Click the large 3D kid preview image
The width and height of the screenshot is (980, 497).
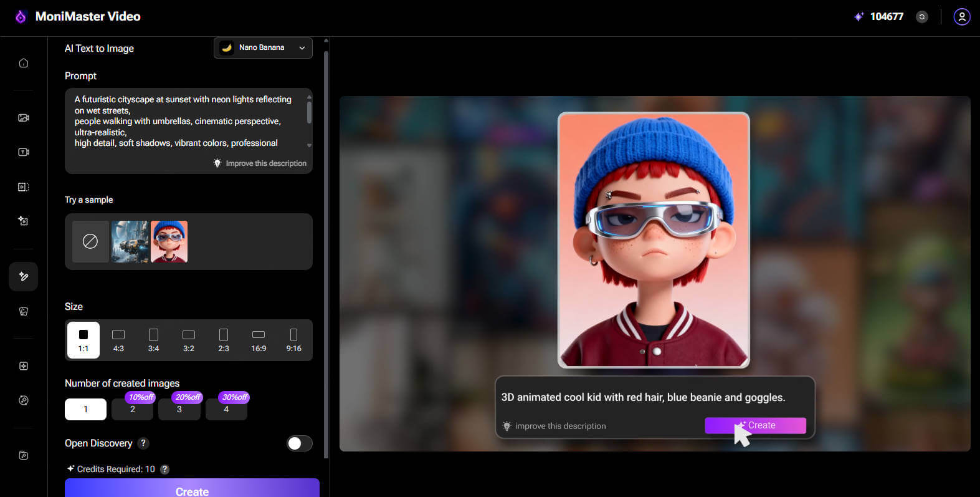[x=654, y=240]
